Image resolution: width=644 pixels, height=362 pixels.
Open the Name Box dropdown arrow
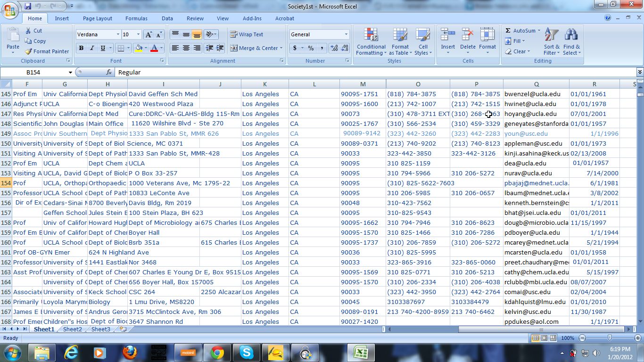click(70, 73)
